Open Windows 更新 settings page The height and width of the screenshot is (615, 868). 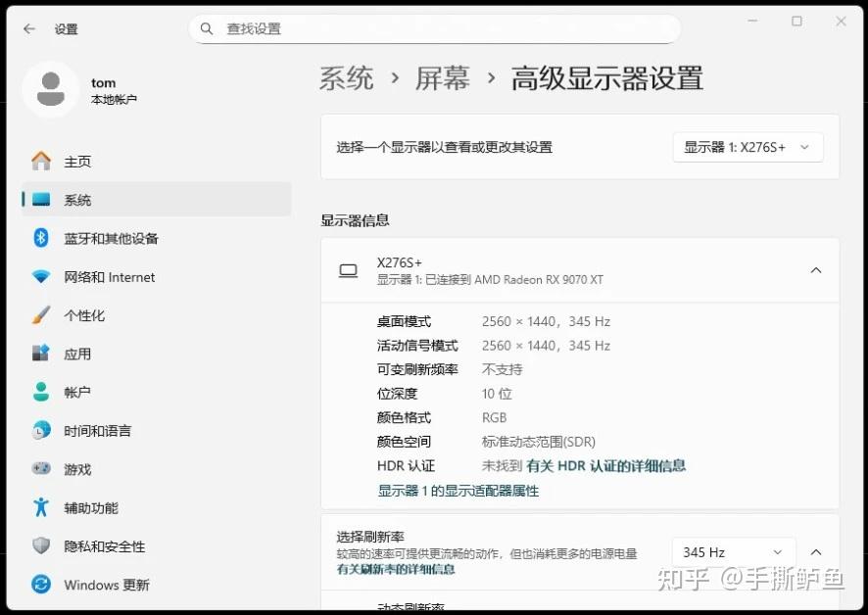coord(157,585)
